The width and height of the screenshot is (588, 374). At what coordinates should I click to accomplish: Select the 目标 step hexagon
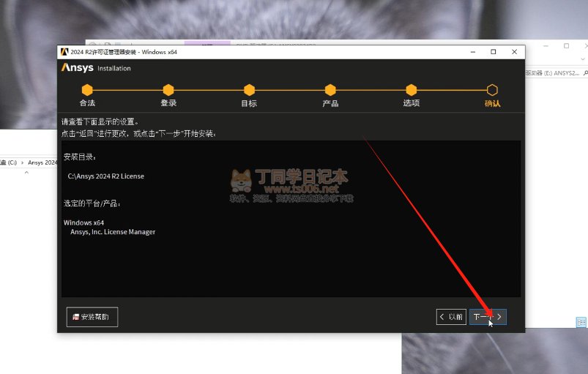coord(250,90)
